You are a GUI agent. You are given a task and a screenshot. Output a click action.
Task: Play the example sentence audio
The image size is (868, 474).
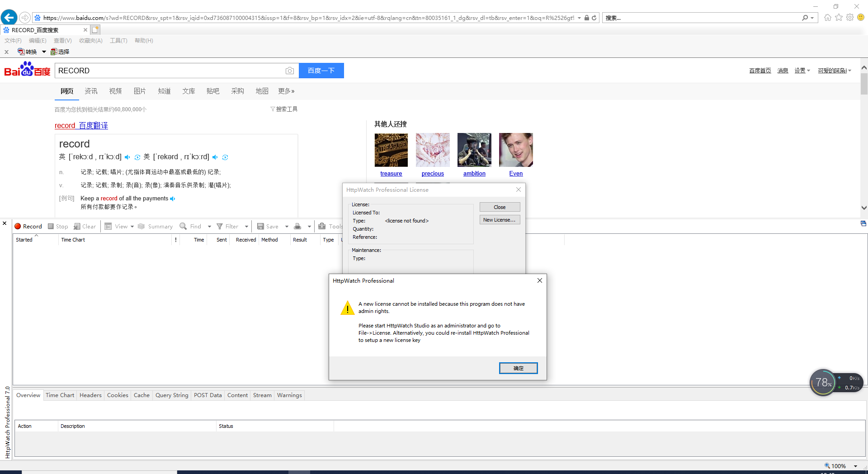(173, 199)
